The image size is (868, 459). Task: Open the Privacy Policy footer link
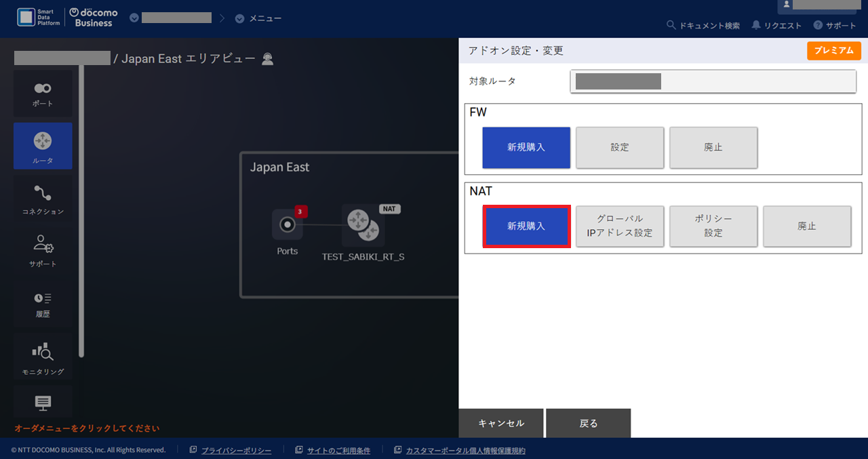pyautogui.click(x=236, y=450)
